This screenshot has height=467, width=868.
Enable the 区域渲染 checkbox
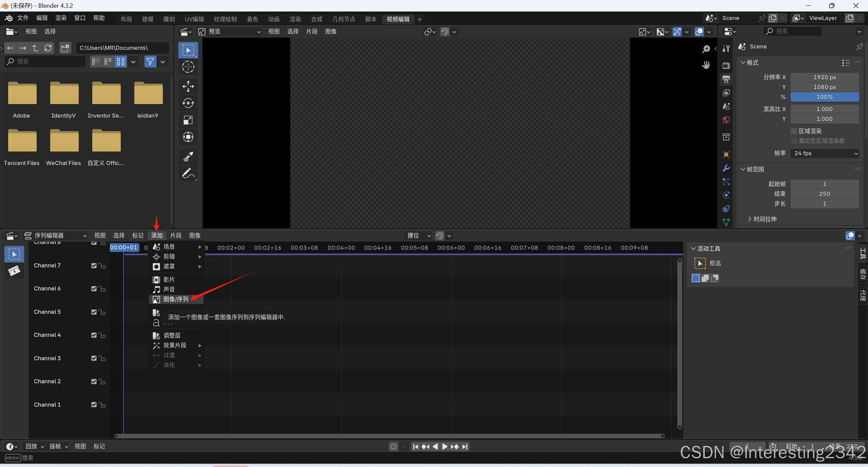coord(794,131)
